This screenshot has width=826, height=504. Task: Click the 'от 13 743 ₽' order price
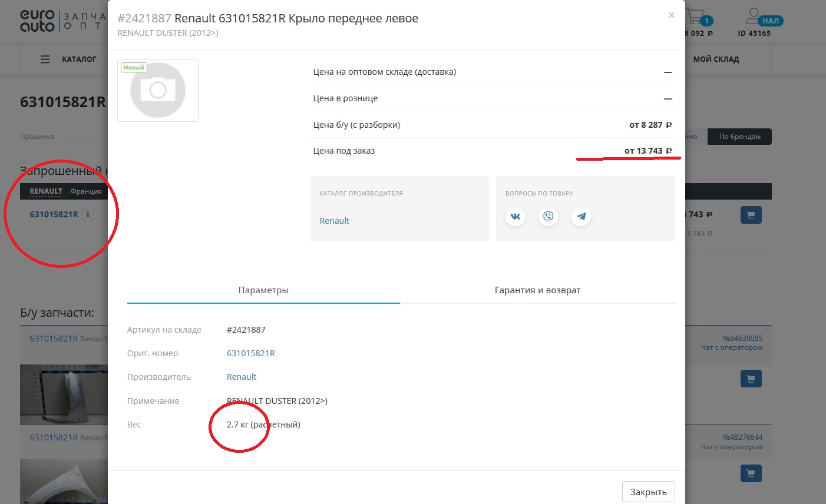(648, 151)
